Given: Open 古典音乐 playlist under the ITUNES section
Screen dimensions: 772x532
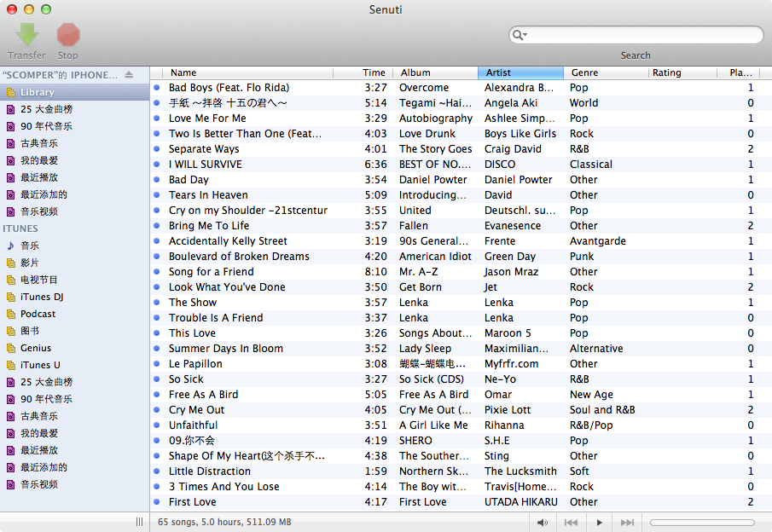Looking at the screenshot, I should pyautogui.click(x=74, y=416).
